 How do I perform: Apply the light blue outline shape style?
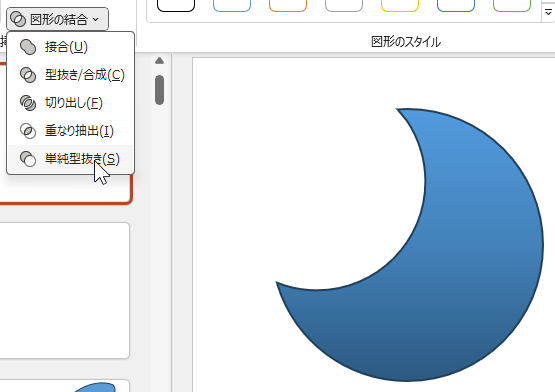[232, 6]
